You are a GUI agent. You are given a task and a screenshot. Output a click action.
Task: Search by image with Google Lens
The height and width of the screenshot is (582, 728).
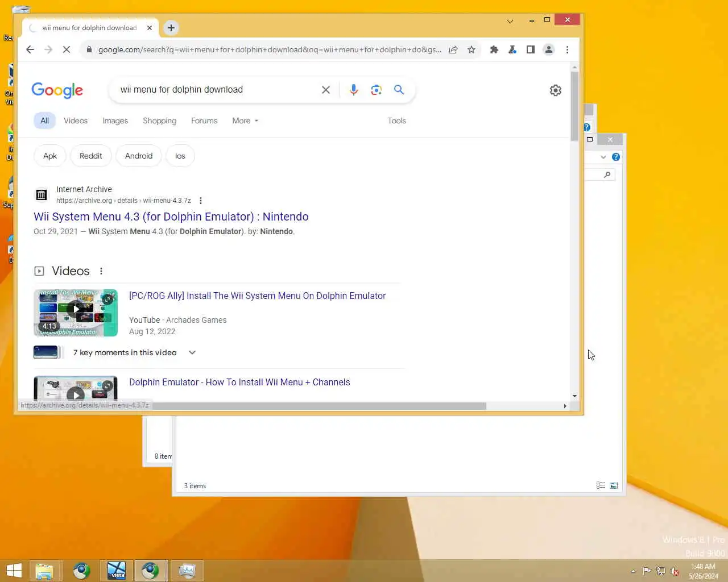[376, 90]
